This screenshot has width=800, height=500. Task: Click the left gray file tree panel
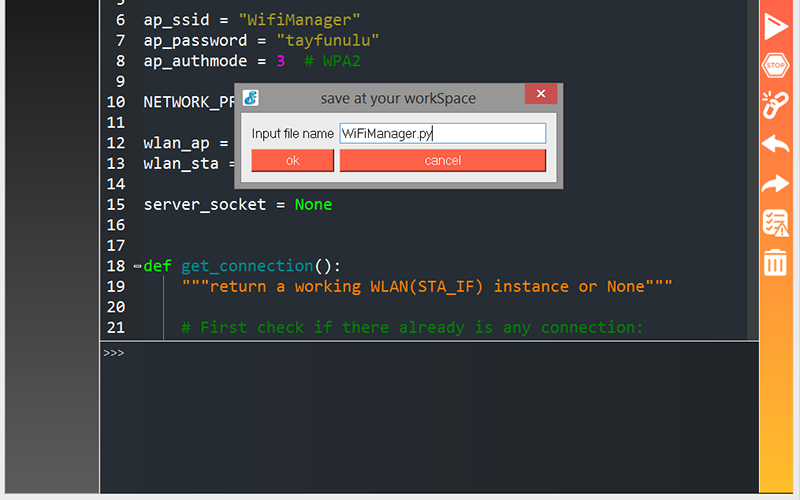point(50,250)
